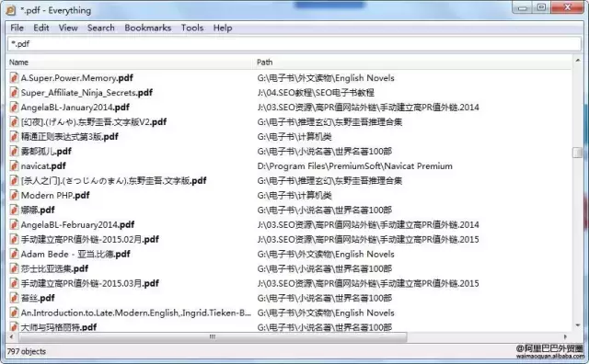Image resolution: width=589 pixels, height=364 pixels.
Task: Click PDF icon of 精通正则表达式第3版.pdf
Action: point(14,137)
